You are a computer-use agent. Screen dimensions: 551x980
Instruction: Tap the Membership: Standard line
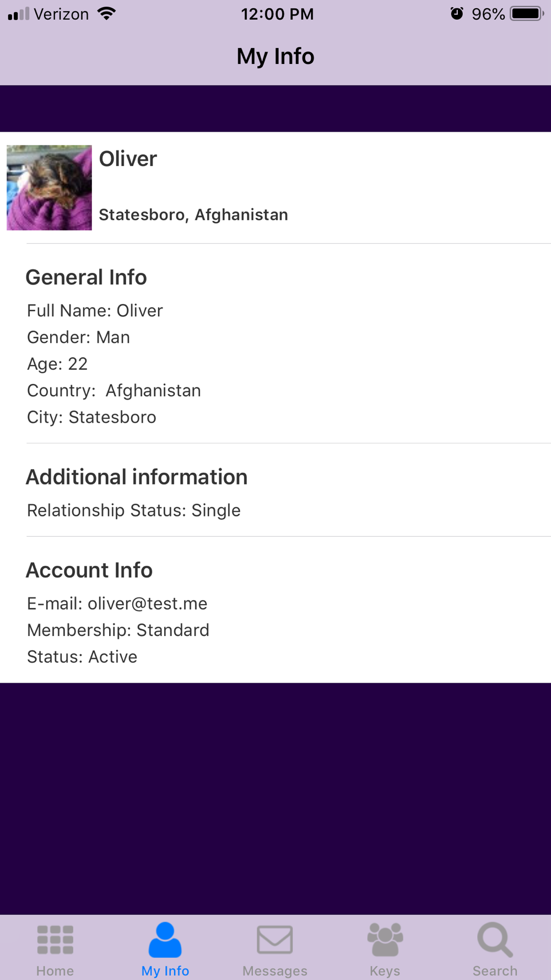coord(118,630)
